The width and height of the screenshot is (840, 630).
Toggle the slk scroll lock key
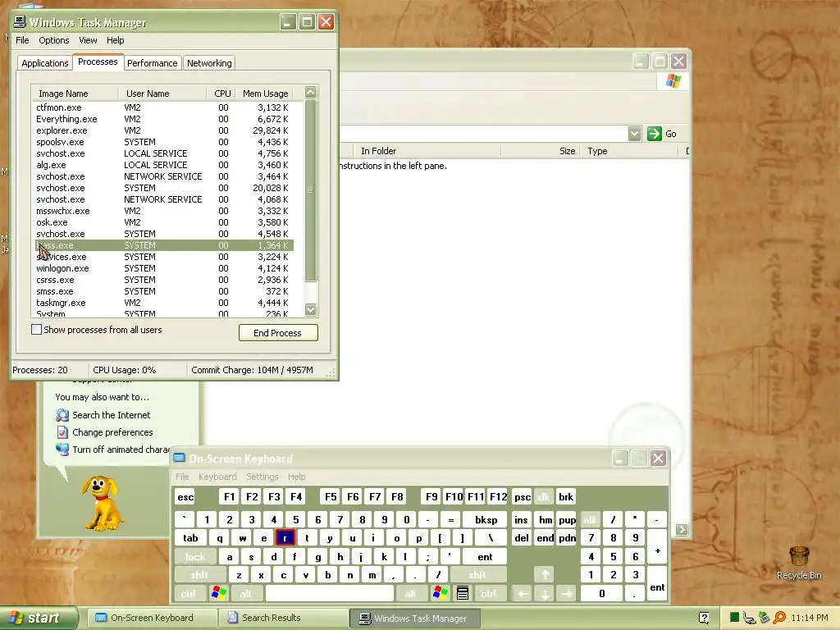coord(543,497)
